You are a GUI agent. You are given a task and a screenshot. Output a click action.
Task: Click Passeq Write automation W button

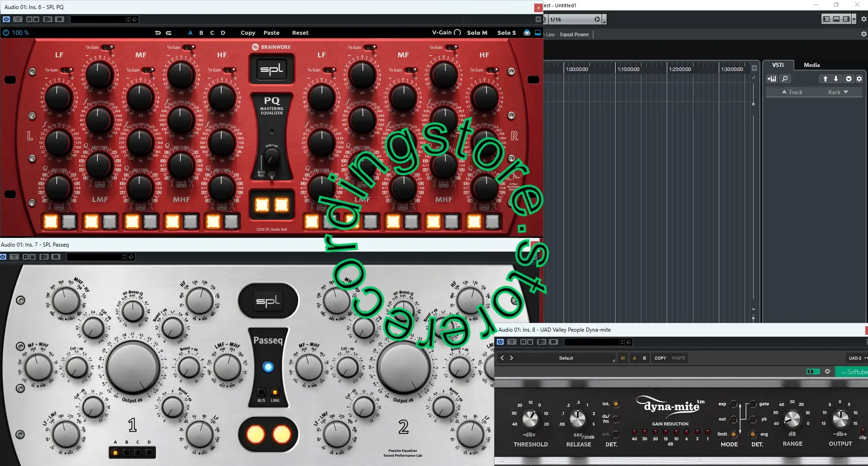[33, 257]
